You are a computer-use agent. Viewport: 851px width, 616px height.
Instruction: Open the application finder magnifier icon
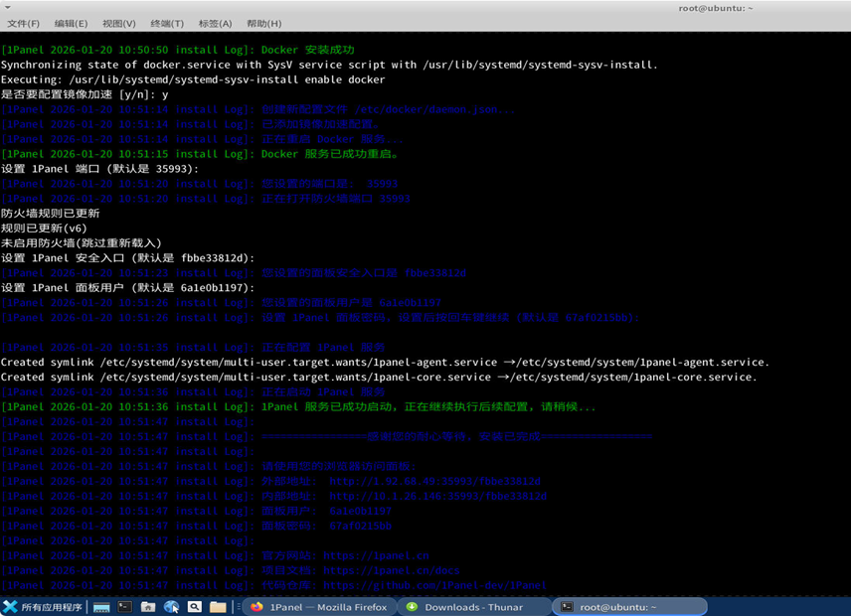(194, 607)
